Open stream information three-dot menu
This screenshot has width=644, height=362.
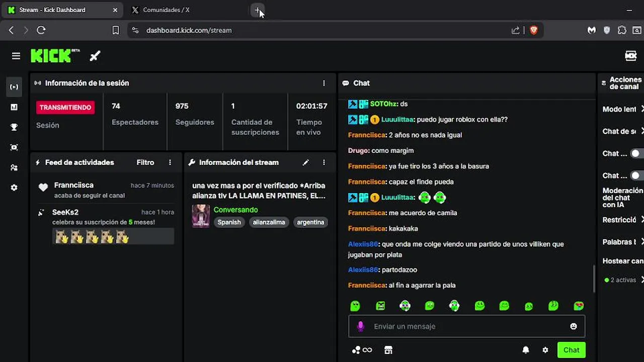click(324, 162)
